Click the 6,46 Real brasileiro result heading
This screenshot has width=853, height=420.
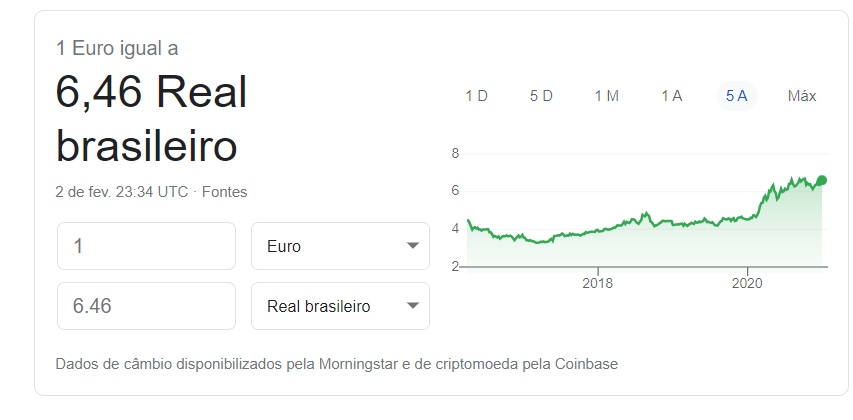[x=151, y=119]
